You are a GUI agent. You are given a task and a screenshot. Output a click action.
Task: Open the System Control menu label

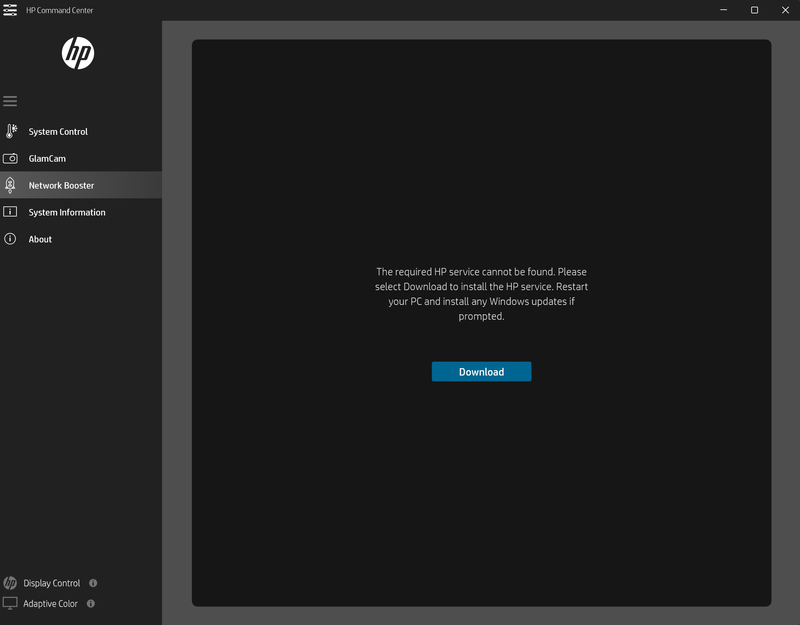(x=58, y=132)
